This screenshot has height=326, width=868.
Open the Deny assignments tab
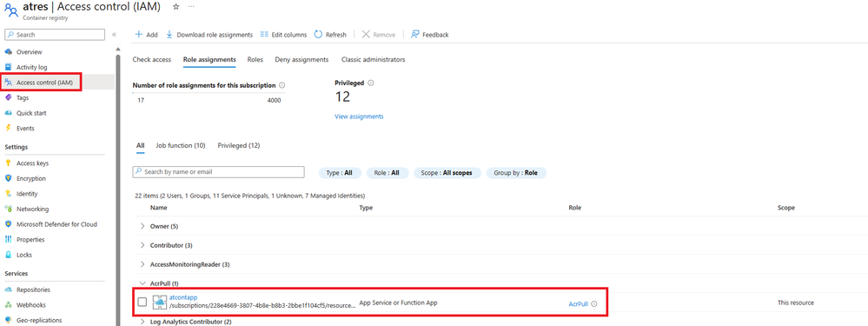pyautogui.click(x=301, y=59)
